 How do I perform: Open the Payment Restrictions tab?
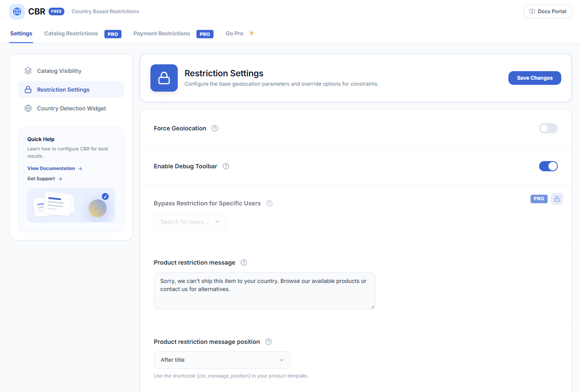162,34
